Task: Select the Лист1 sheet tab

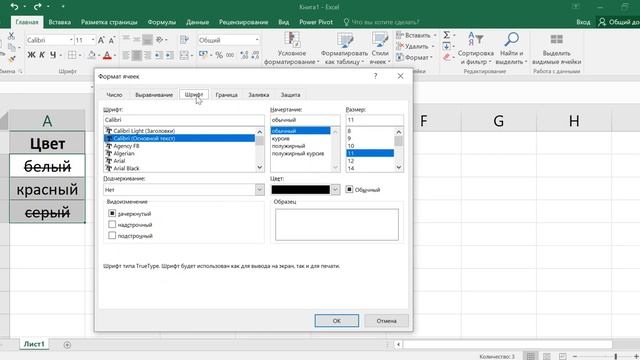Action: click(x=34, y=344)
